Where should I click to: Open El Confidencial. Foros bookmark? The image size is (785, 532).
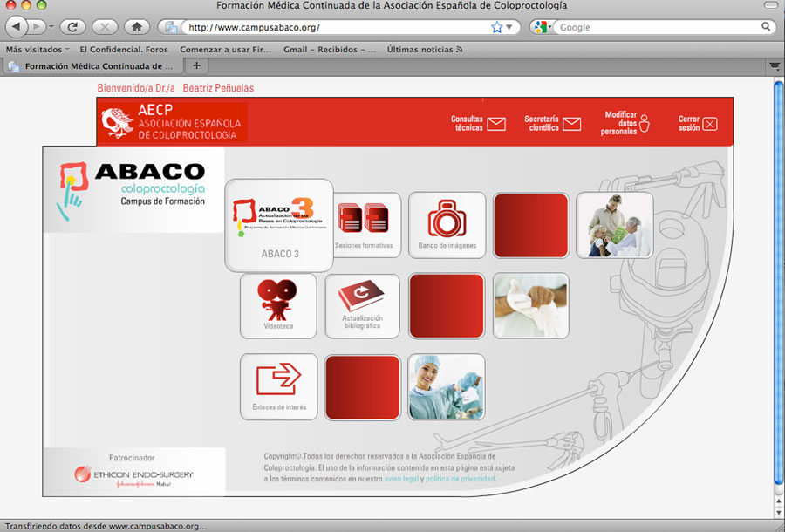click(124, 50)
